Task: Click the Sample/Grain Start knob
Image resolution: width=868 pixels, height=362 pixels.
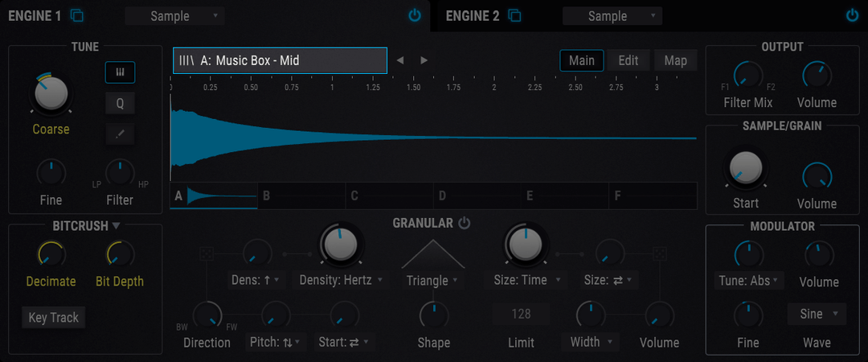Action: (x=746, y=167)
